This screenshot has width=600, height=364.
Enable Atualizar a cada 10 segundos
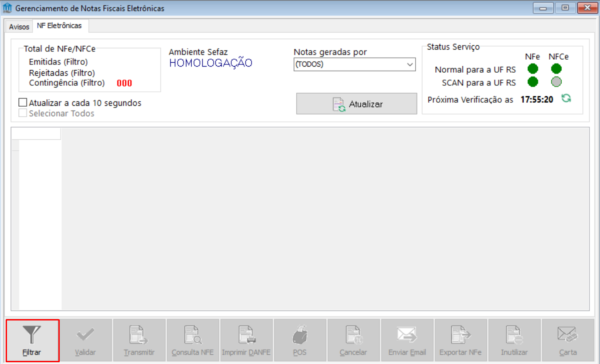point(23,103)
